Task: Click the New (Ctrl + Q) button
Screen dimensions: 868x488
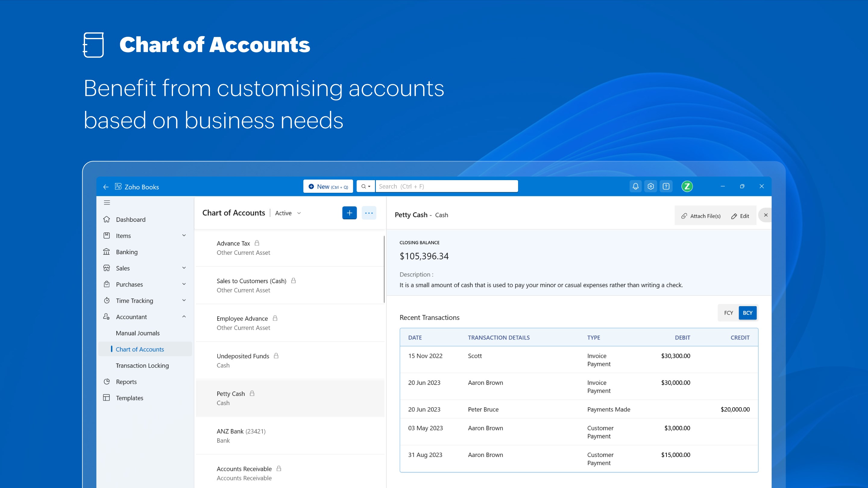Action: pyautogui.click(x=328, y=186)
